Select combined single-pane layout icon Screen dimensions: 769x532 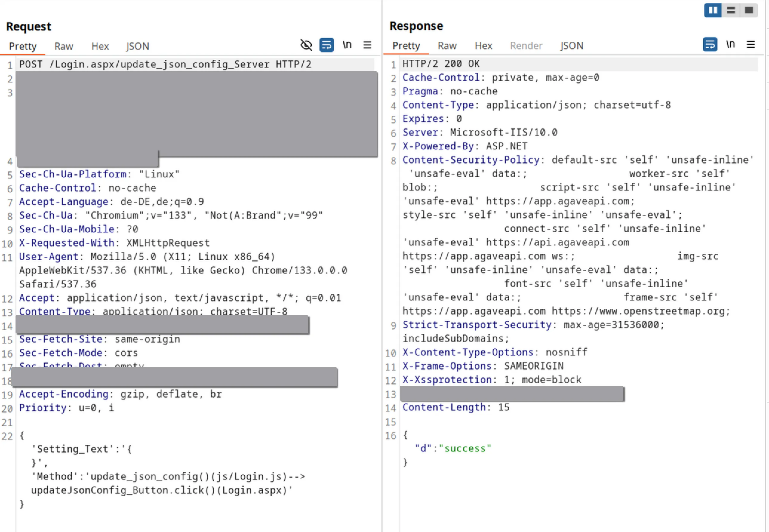[x=749, y=10]
